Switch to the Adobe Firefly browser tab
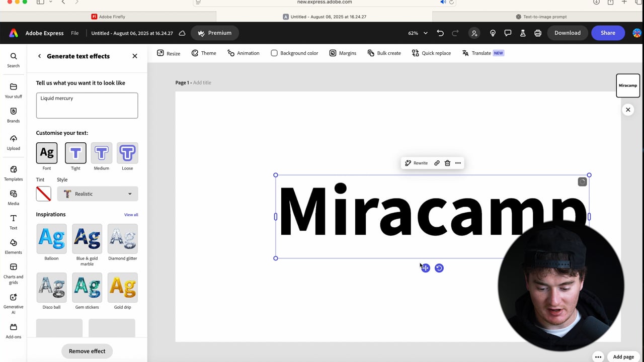 pos(108,17)
